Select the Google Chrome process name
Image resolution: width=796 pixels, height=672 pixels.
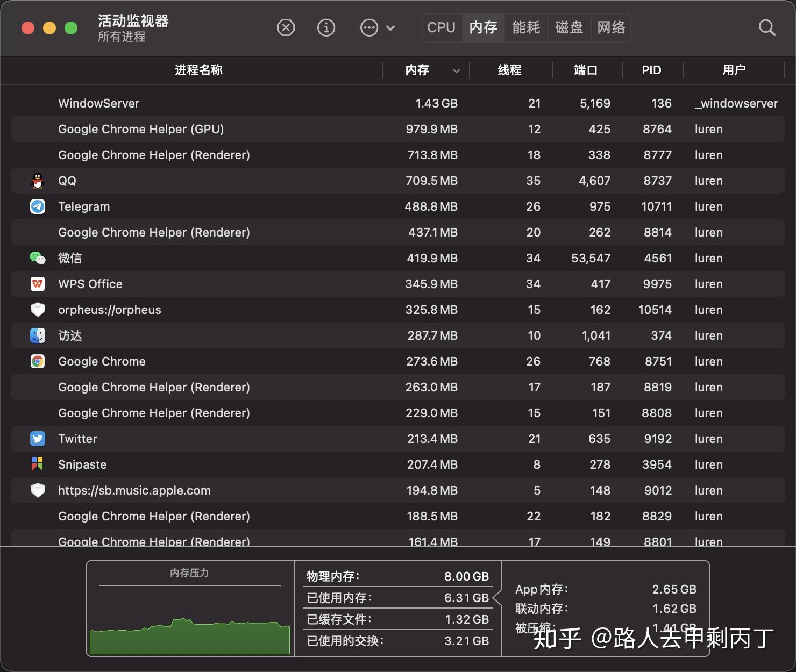102,361
